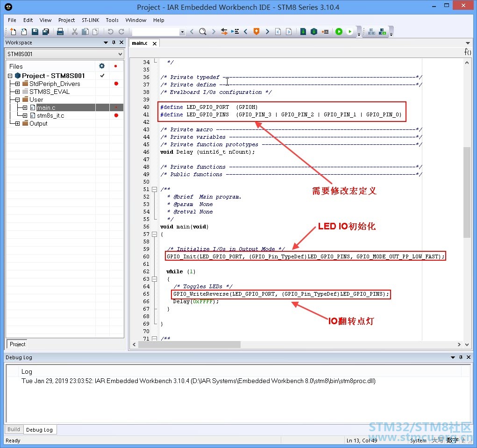
Task: Click the Open file toolbar icon
Action: tap(24, 32)
